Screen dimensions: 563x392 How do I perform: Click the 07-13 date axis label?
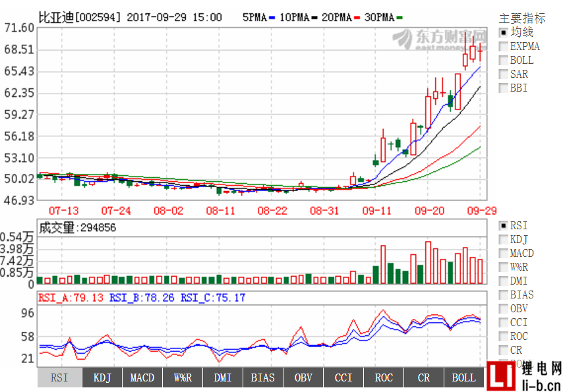(x=63, y=211)
